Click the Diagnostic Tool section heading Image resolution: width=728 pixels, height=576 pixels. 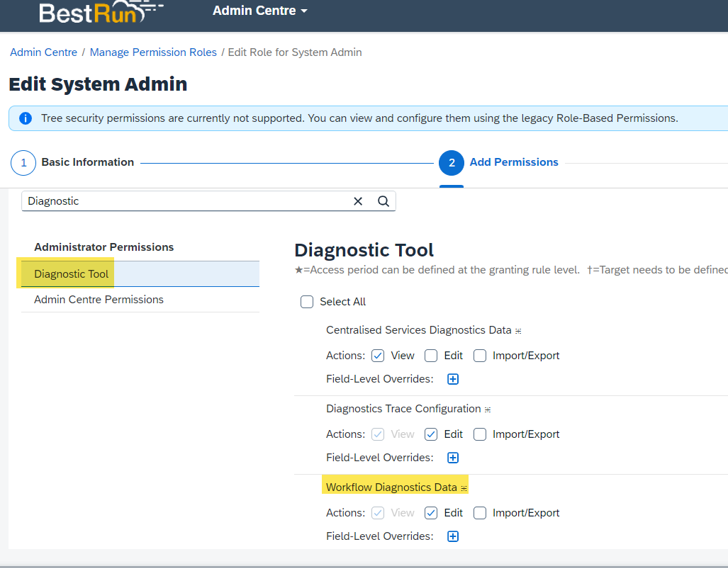point(364,250)
